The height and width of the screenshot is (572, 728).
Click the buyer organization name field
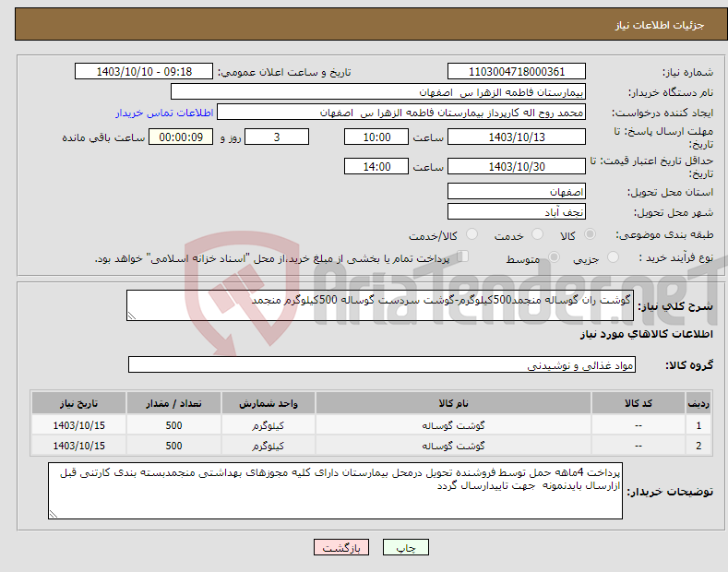(378, 92)
